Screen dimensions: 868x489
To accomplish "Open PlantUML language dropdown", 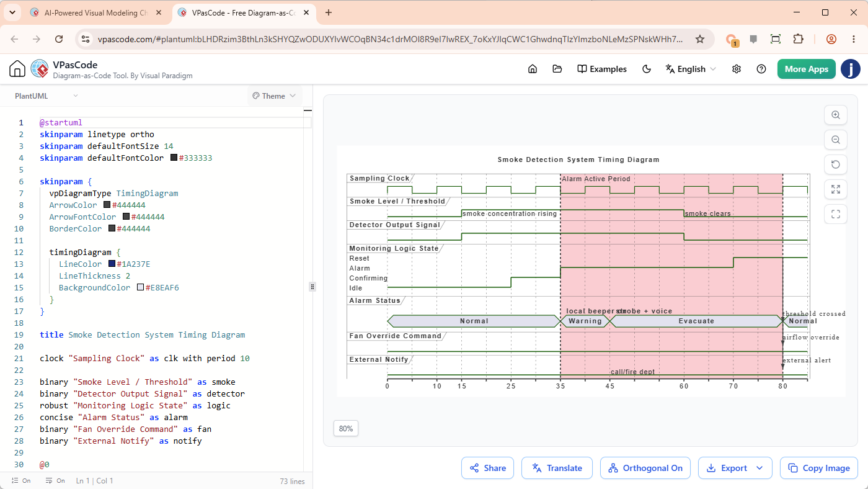I will point(46,96).
